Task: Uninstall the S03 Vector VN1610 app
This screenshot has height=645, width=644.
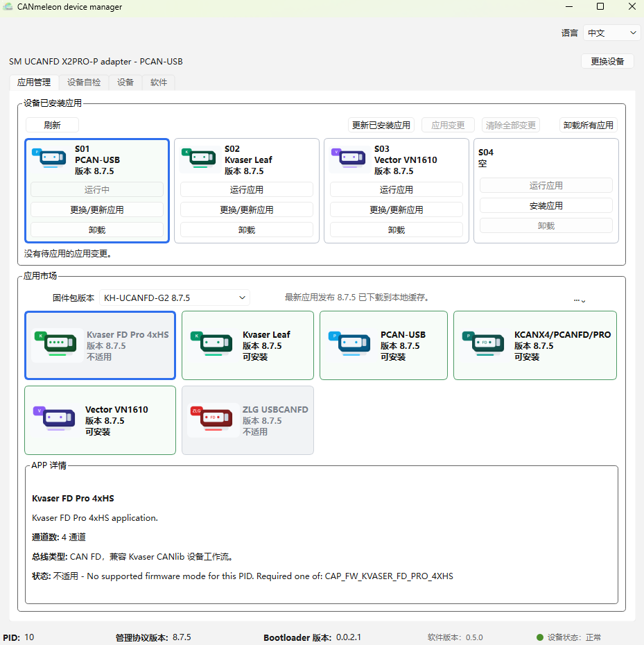Action: [397, 230]
